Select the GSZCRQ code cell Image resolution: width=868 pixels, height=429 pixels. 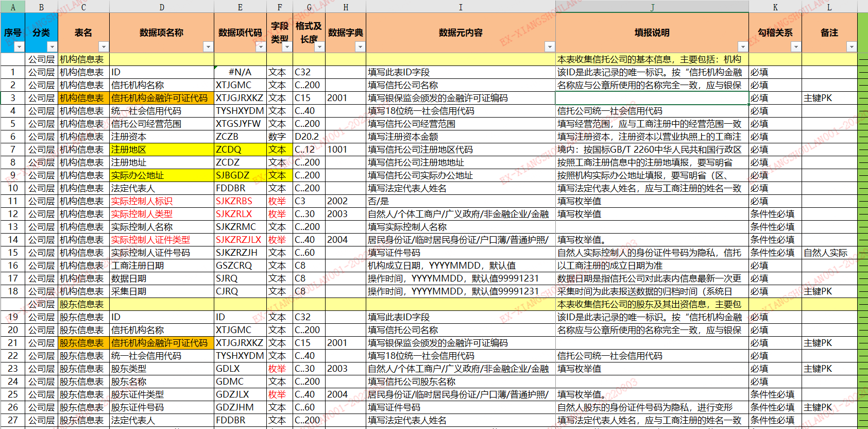[x=240, y=266]
